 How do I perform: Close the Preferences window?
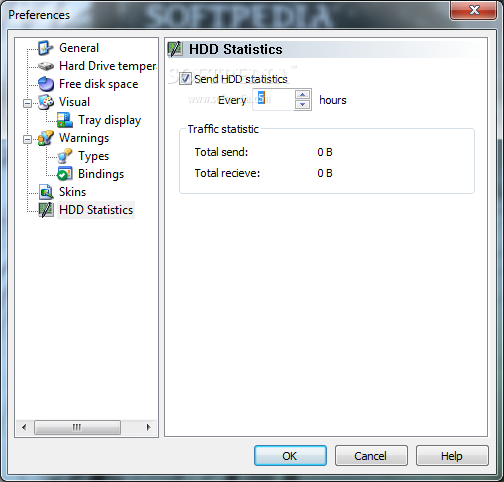pyautogui.click(x=473, y=10)
